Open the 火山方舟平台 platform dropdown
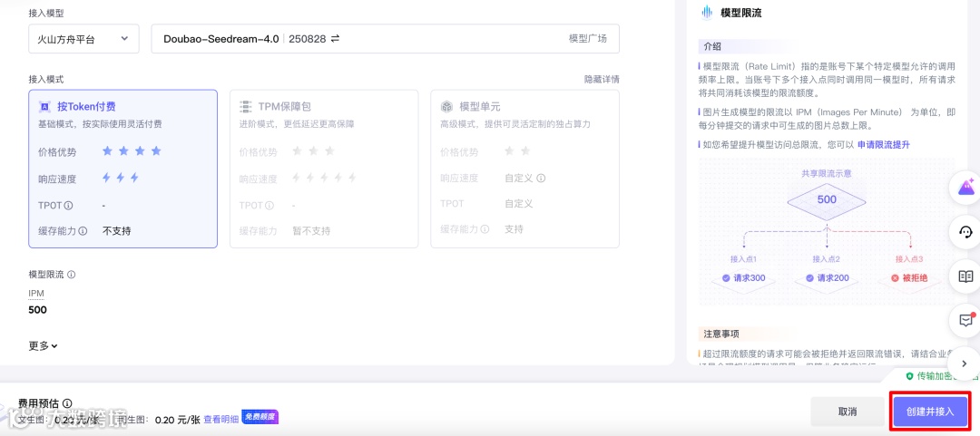Viewport: 980px width, 436px height. click(83, 39)
